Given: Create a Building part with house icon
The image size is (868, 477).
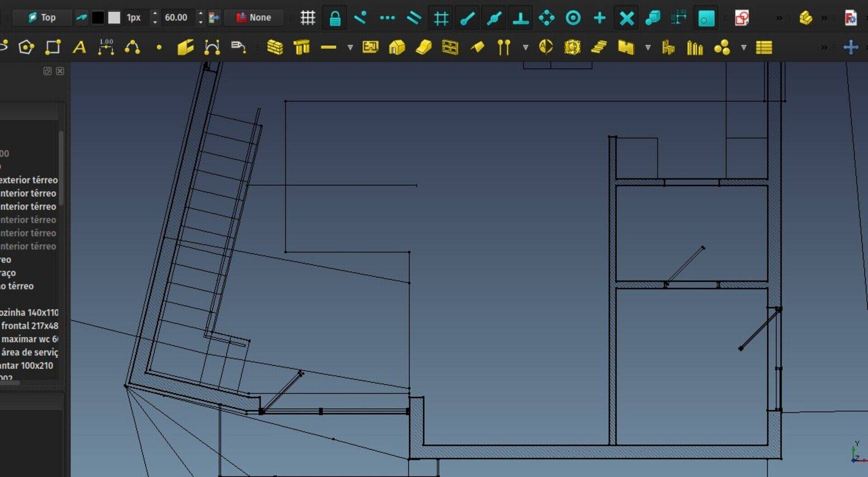Looking at the screenshot, I should tap(396, 47).
